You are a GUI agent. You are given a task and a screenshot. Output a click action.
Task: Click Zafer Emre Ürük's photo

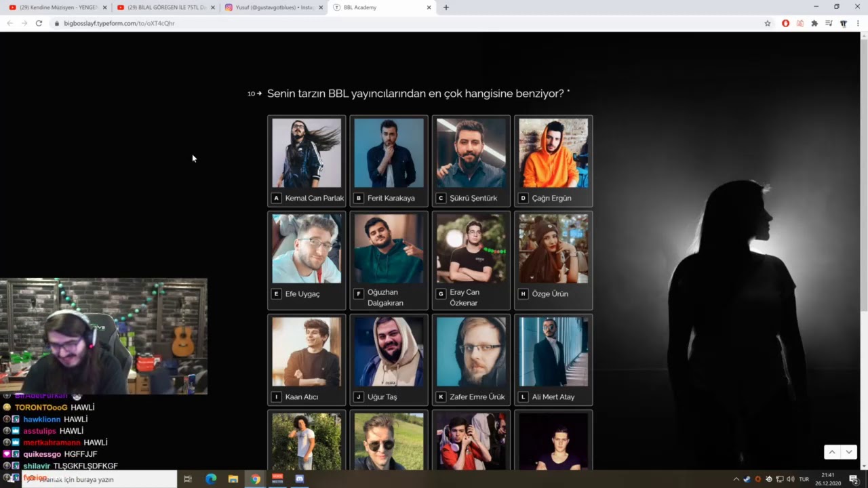click(x=471, y=352)
